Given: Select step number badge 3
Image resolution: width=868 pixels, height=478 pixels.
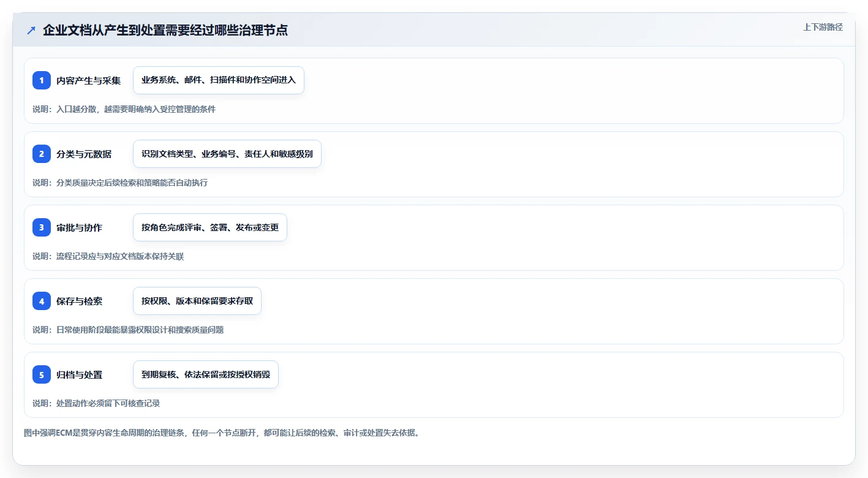Looking at the screenshot, I should [42, 227].
